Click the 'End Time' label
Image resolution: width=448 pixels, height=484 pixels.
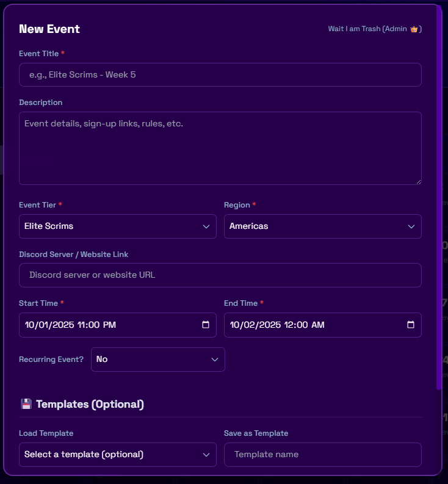pos(241,303)
